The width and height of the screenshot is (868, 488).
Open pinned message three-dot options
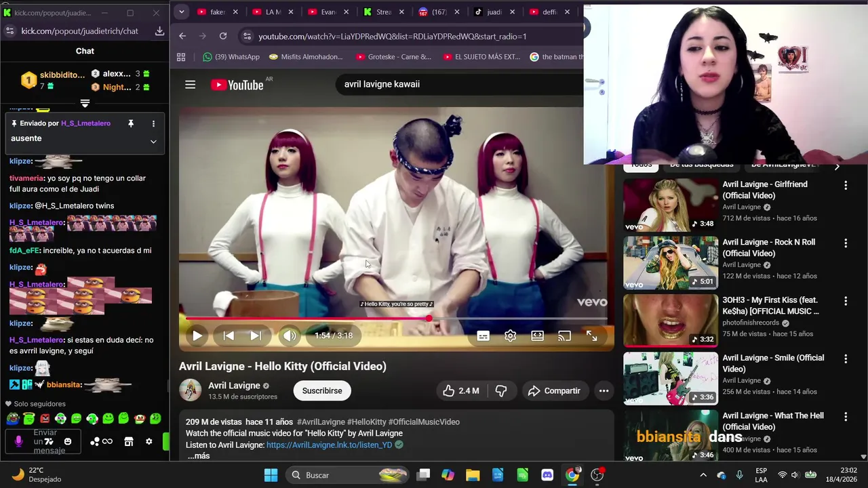(153, 123)
